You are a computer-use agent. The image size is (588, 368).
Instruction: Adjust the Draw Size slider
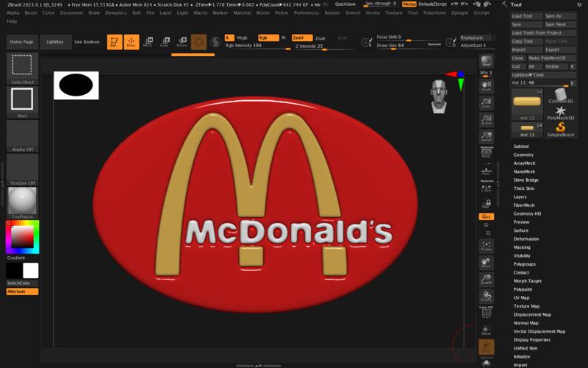pos(408,46)
